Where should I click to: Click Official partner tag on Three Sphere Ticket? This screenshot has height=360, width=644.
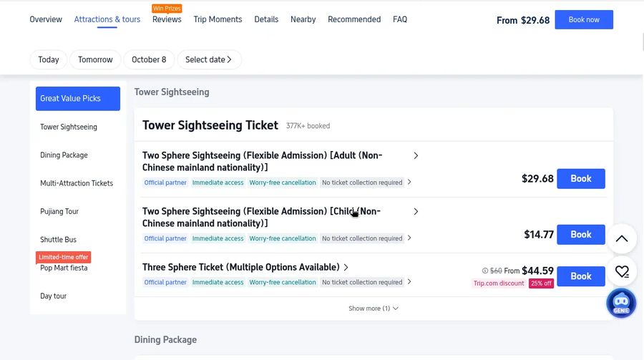165,282
